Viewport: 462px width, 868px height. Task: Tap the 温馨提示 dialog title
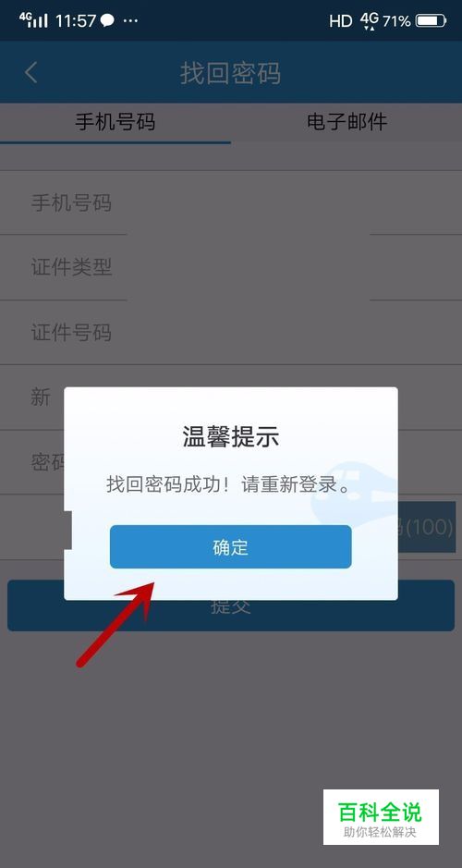coord(231,436)
